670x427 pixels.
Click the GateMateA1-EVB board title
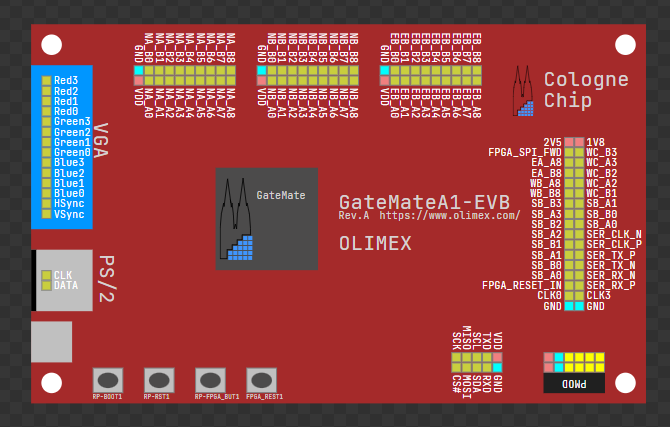coord(424,202)
